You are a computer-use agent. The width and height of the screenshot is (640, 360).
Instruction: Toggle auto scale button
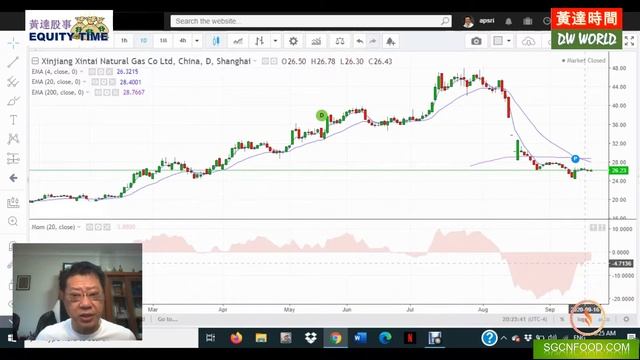click(x=603, y=319)
